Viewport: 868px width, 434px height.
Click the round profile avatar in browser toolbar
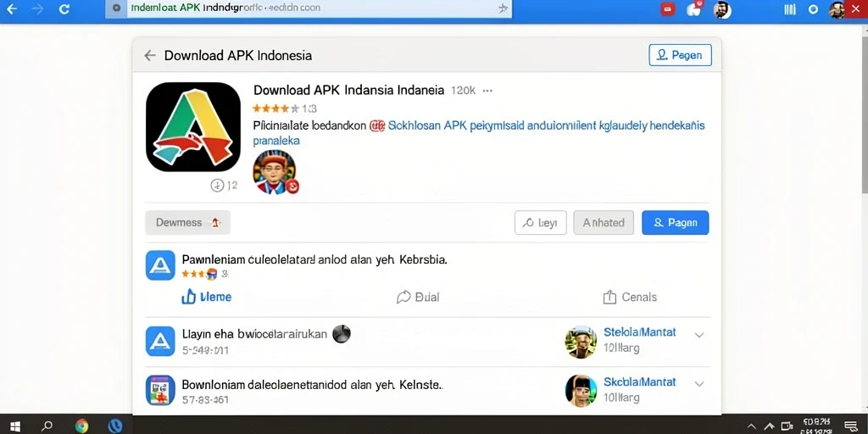[722, 8]
